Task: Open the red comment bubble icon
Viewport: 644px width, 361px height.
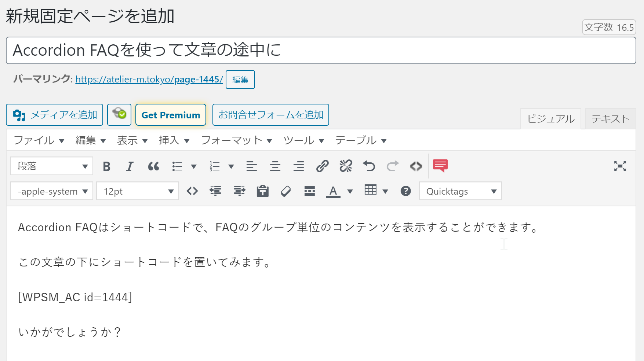Action: (440, 166)
